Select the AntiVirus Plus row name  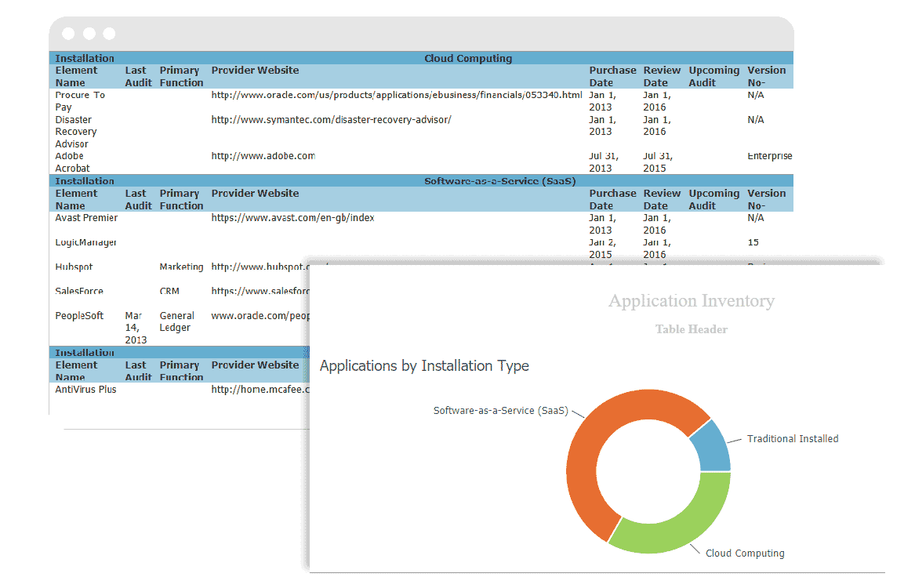[x=85, y=389]
